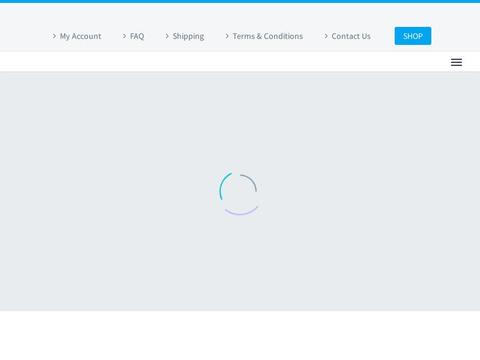
Task: Open the My Account page
Action: (80, 36)
